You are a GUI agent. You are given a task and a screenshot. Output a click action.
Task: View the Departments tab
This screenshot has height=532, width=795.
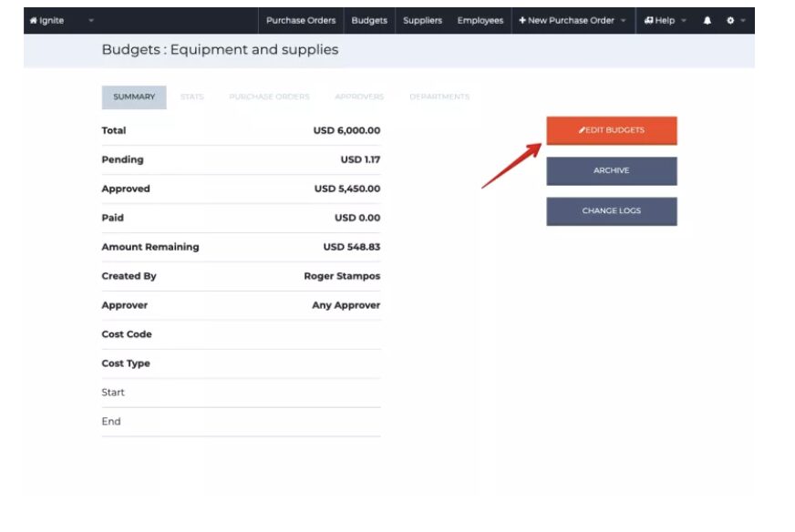point(439,97)
